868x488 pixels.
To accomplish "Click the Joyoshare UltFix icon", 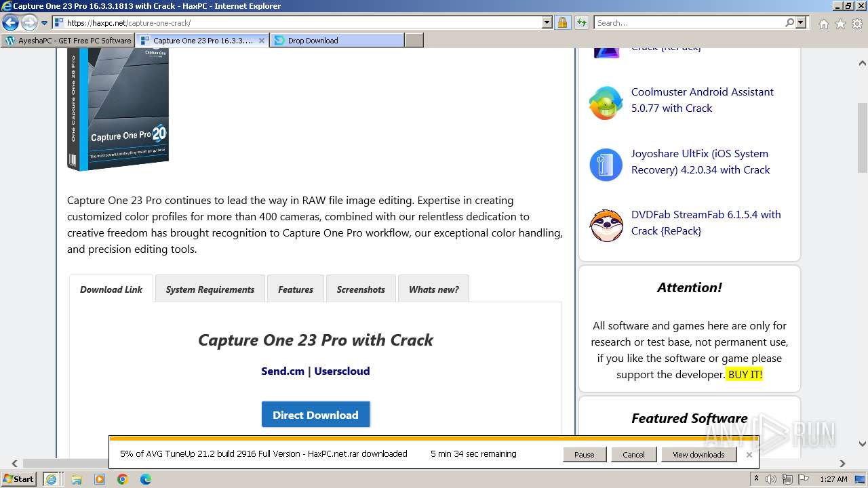I will pyautogui.click(x=606, y=165).
